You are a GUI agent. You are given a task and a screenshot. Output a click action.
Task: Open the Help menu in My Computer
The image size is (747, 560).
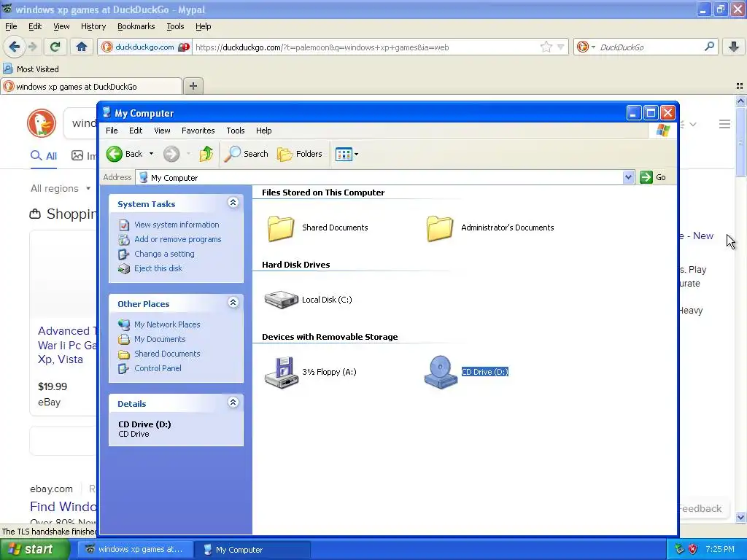(263, 131)
